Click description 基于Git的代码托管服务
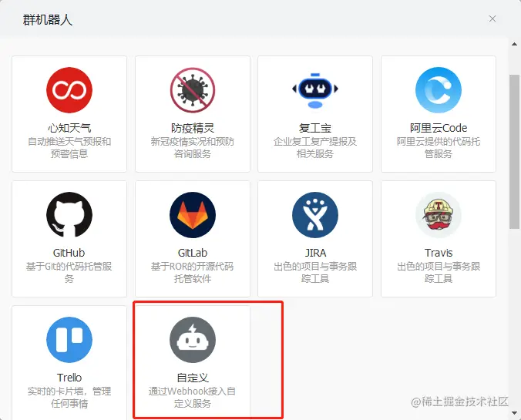The width and height of the screenshot is (521, 420). pyautogui.click(x=69, y=273)
